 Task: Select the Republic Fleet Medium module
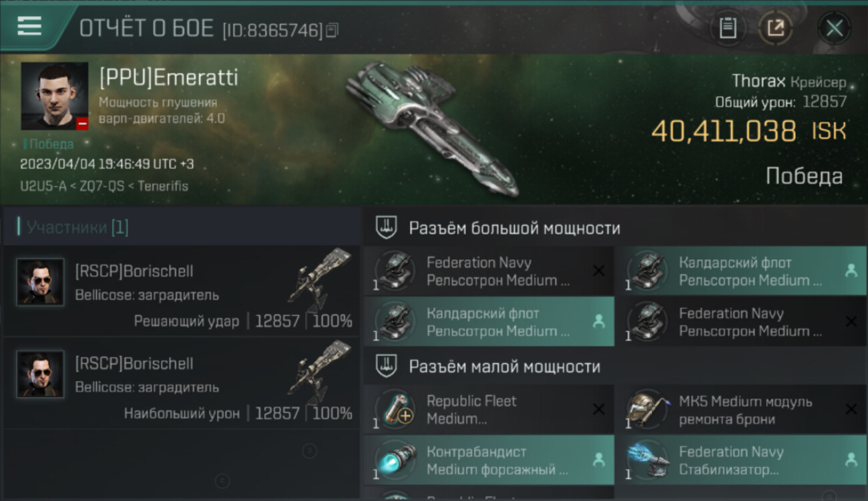(x=489, y=409)
